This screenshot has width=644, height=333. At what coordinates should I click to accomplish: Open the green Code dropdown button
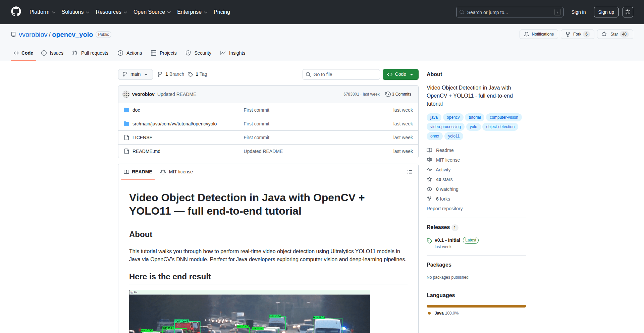(x=400, y=74)
